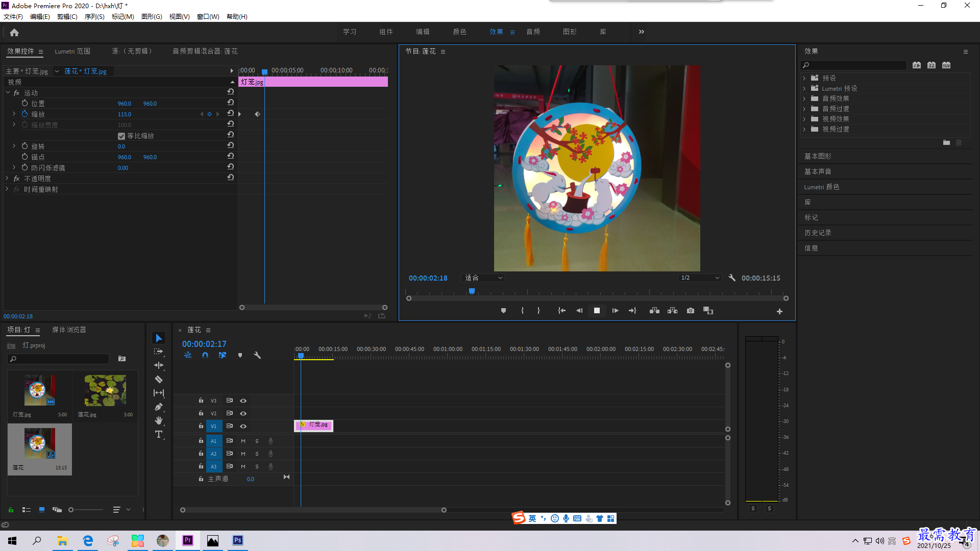Click the Extract button in program monitor
The height and width of the screenshot is (551, 980).
coord(672,311)
